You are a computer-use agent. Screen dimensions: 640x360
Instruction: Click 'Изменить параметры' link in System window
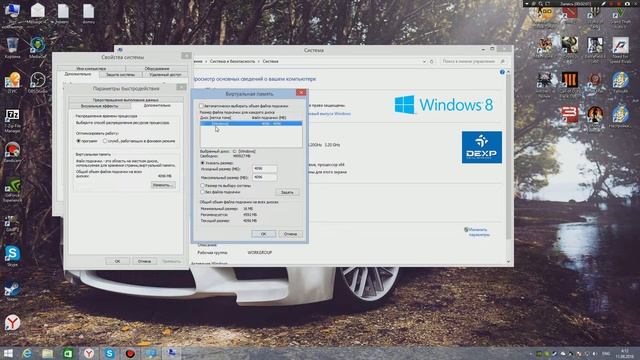tap(478, 232)
